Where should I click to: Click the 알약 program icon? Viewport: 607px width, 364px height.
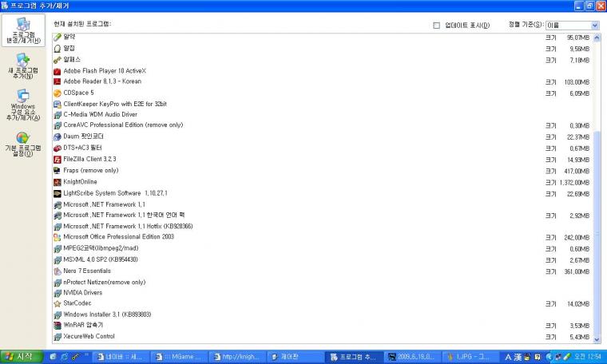click(x=58, y=38)
